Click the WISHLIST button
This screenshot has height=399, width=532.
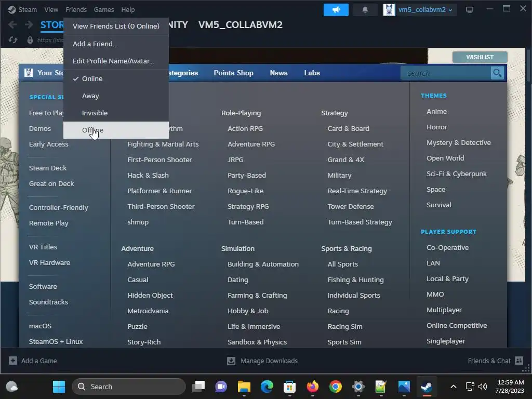point(480,57)
